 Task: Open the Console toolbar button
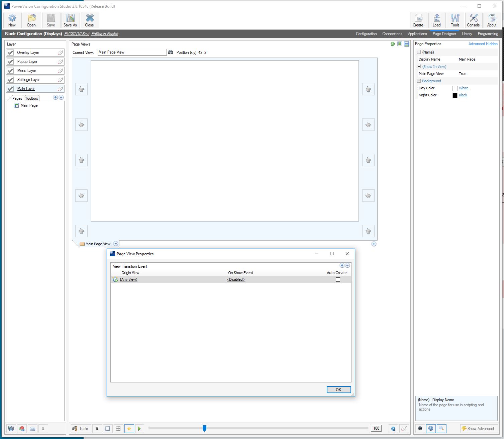coord(474,20)
